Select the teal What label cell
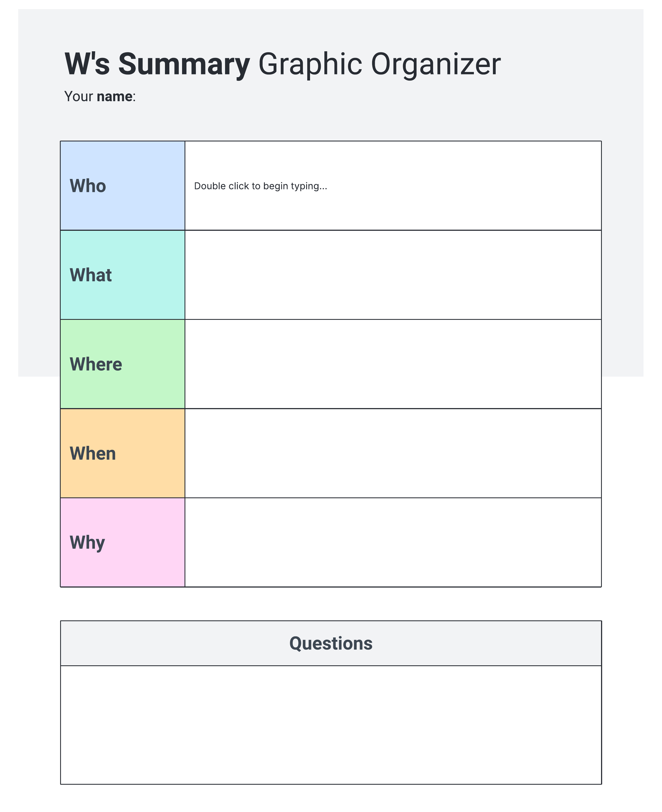This screenshot has width=662, height=812. [x=122, y=275]
